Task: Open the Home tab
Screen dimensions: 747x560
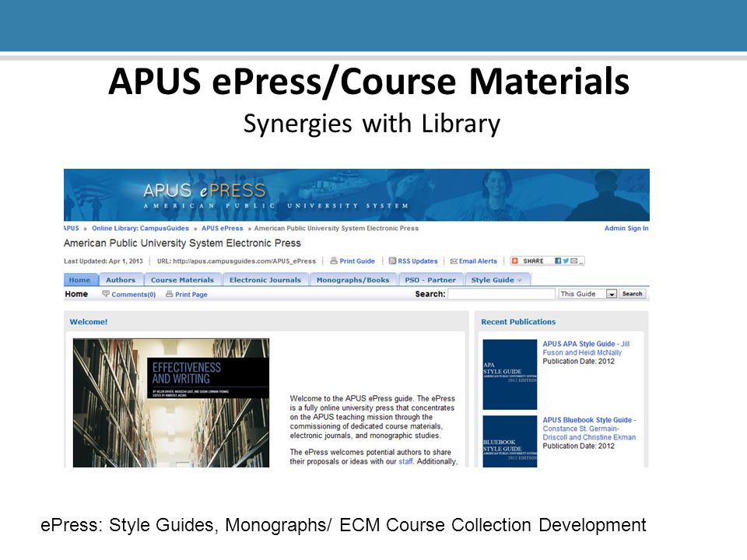Action: coord(80,280)
